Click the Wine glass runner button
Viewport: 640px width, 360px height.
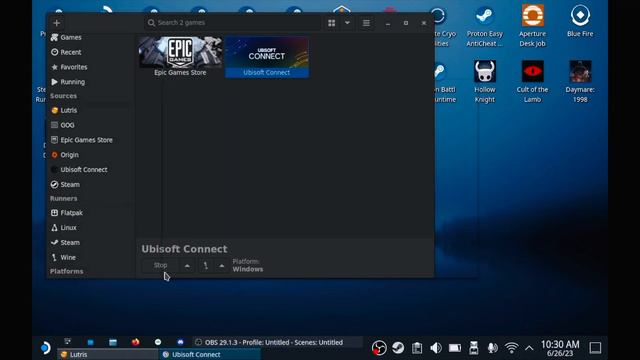(x=206, y=266)
